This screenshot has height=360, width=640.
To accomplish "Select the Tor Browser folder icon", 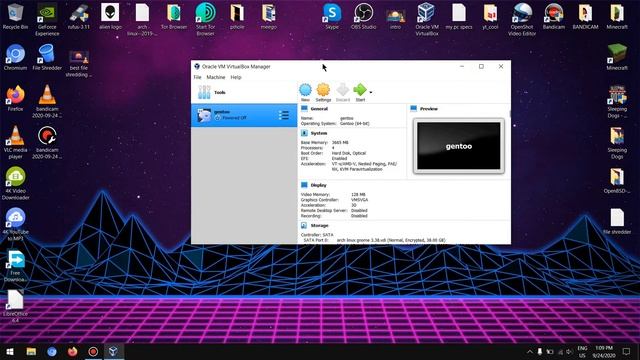I will 174,17.
